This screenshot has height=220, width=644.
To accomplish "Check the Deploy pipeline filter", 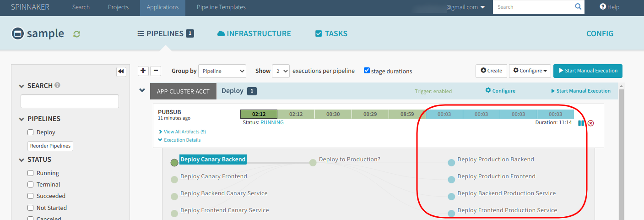I will click(30, 132).
